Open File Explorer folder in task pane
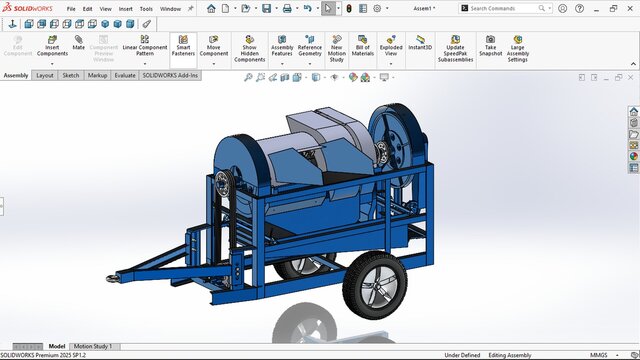640x360 pixels. [633, 134]
